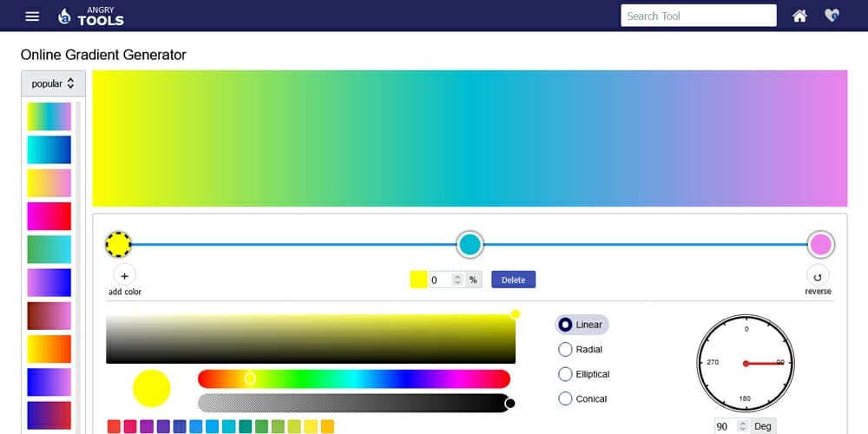
Task: Click the reverse gradient icon
Action: click(x=818, y=276)
